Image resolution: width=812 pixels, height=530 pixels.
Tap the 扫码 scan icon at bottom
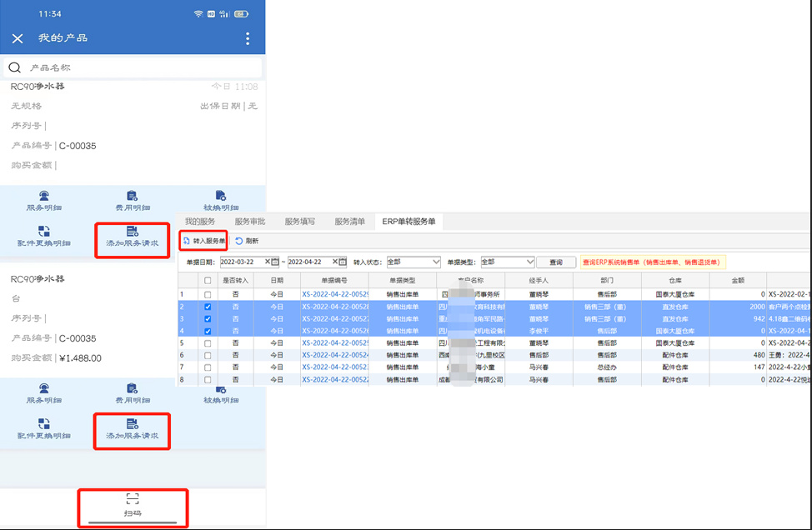(x=132, y=503)
